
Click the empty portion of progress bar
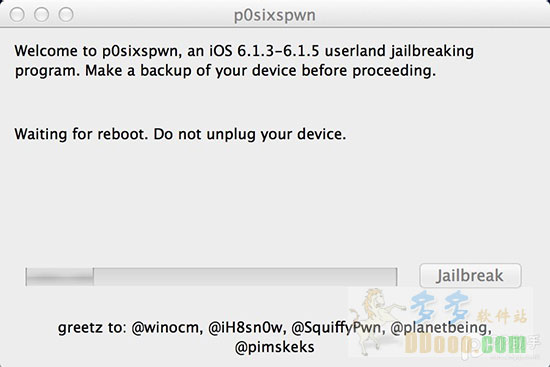pyautogui.click(x=245, y=277)
